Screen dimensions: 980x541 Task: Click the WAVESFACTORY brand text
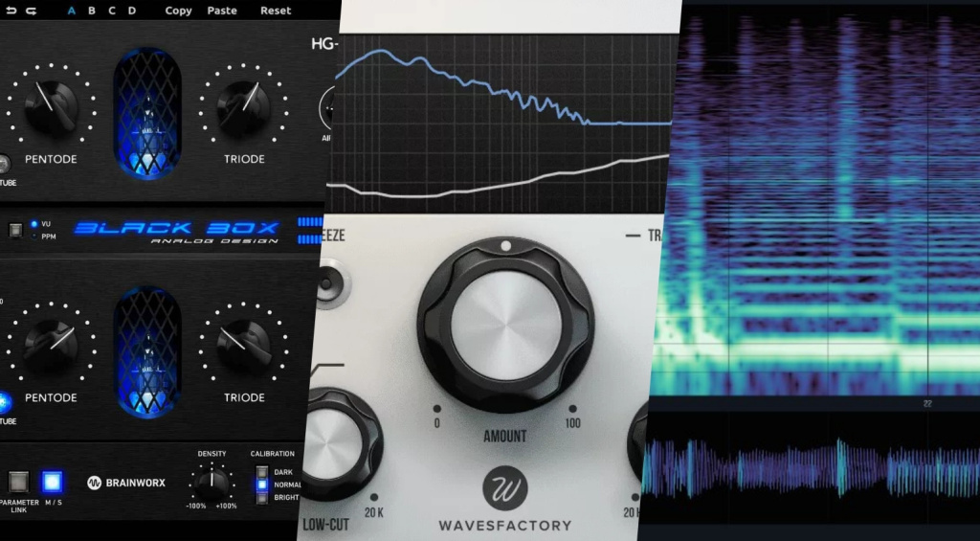click(x=505, y=526)
